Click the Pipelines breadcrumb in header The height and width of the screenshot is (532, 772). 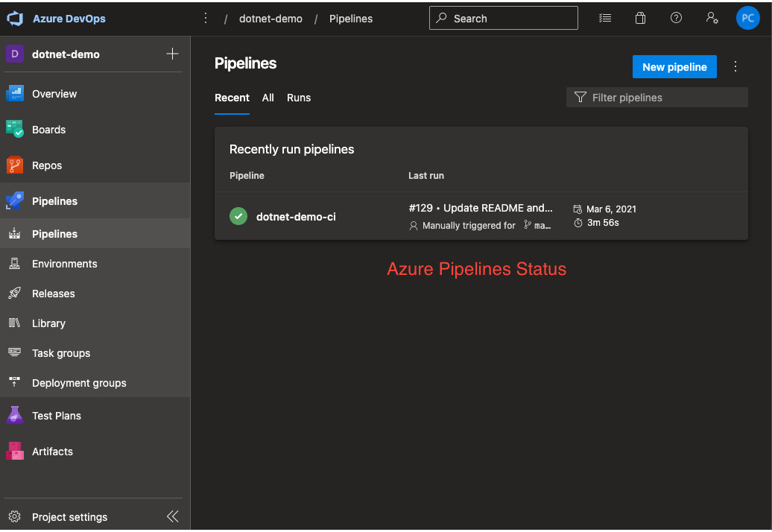coord(350,19)
